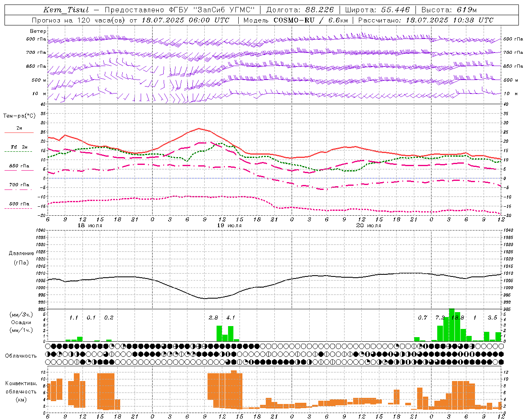Click the 0.7 precipitation total value
Screen dimensions: 525x420
423,318
